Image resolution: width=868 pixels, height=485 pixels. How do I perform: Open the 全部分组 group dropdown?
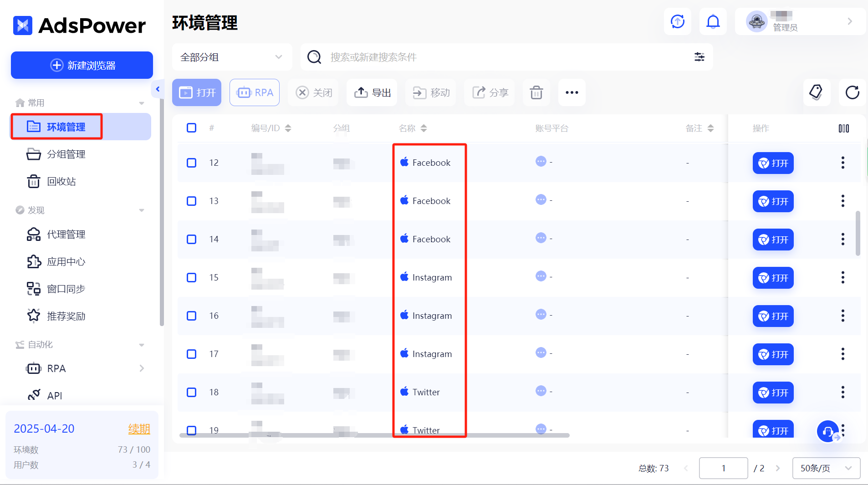[x=232, y=57]
